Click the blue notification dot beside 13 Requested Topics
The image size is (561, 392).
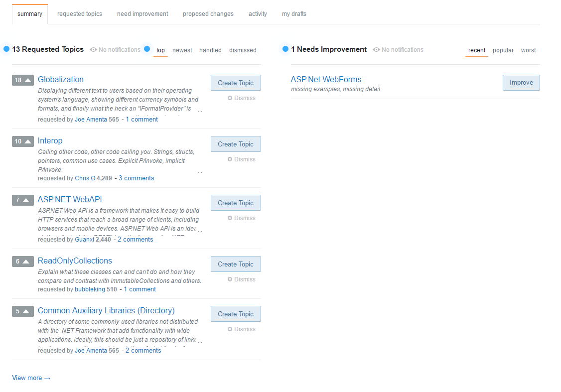tap(6, 49)
